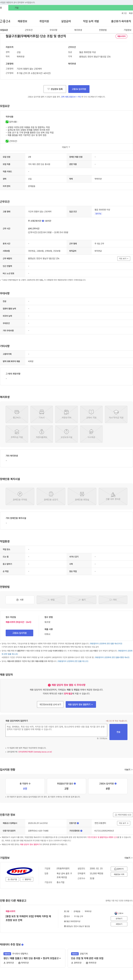
Task: Click the 장애인용 승강기 facility icon
Action: [51, 496]
